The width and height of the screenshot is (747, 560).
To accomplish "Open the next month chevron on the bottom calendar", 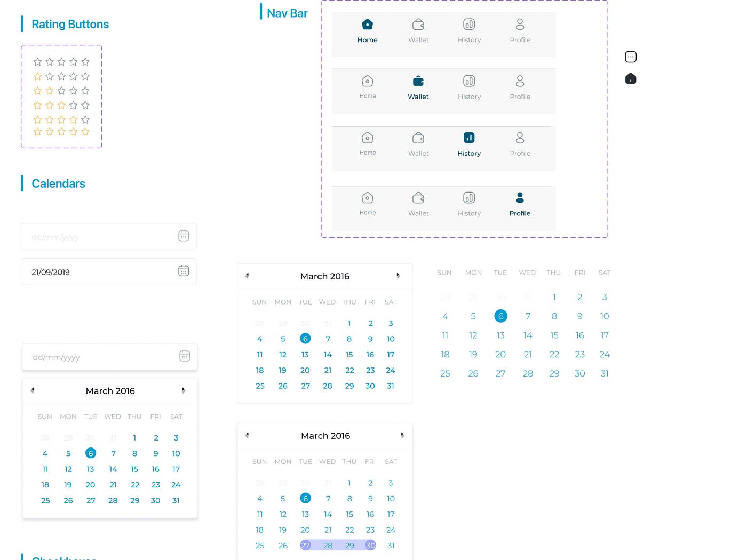I will pyautogui.click(x=402, y=435).
